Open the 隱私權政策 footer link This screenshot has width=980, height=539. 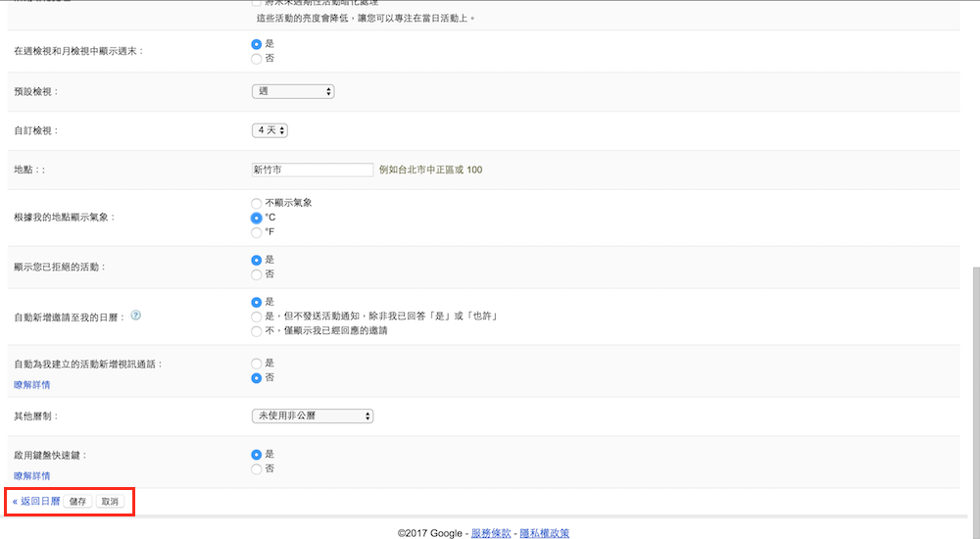point(544,533)
